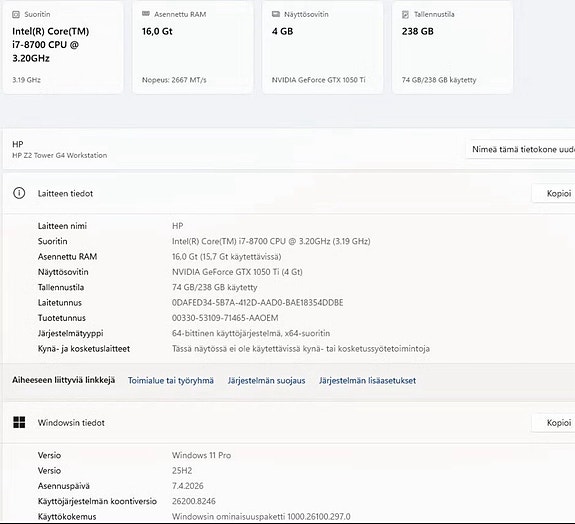Click Tuotetunnus value 00330-53109-71465-AAOEM
575x524 pixels.
click(x=225, y=318)
